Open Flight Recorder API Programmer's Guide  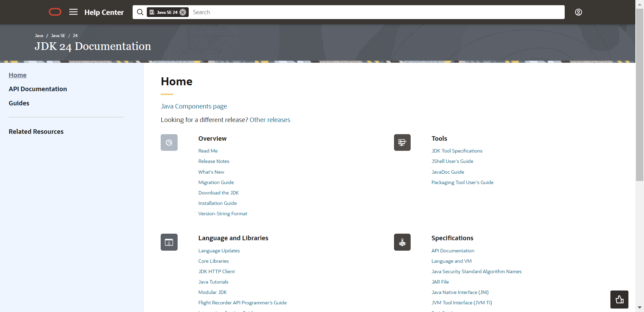click(x=242, y=303)
